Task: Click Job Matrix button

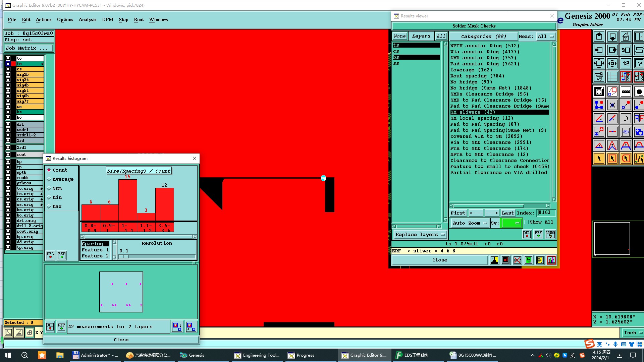Action: 29,48
